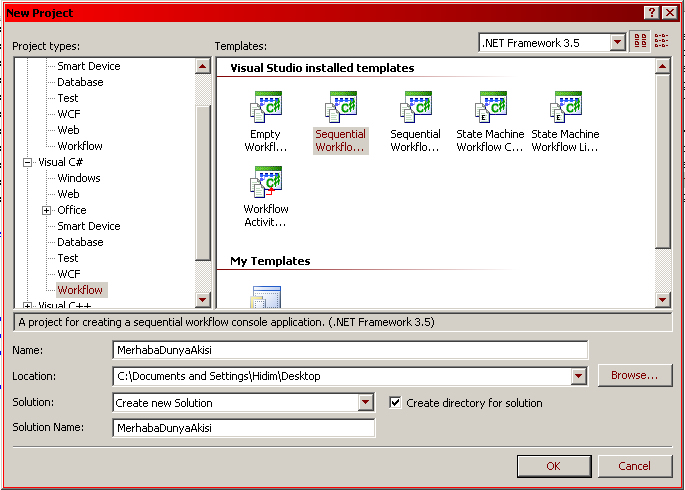Select the first Test item above Visual C#
This screenshot has height=490, width=685.
(68, 98)
